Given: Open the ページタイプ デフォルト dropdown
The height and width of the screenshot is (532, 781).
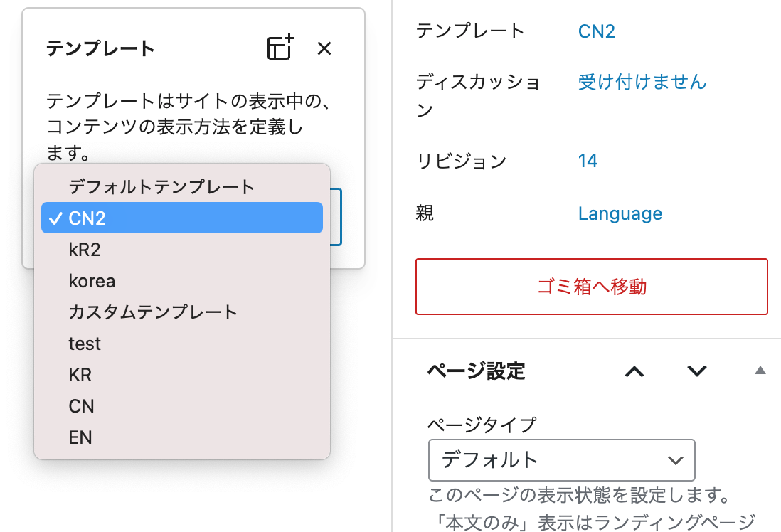Looking at the screenshot, I should [561, 460].
